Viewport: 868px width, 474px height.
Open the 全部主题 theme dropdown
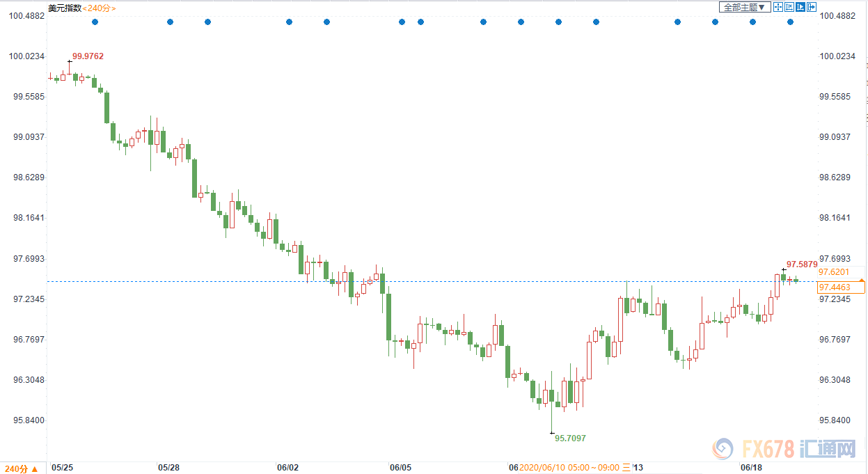pyautogui.click(x=744, y=7)
